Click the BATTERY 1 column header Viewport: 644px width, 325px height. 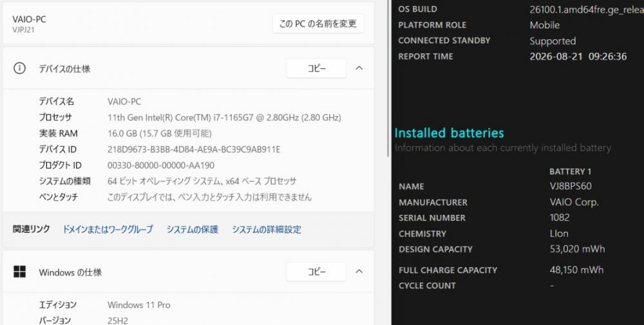click(571, 172)
